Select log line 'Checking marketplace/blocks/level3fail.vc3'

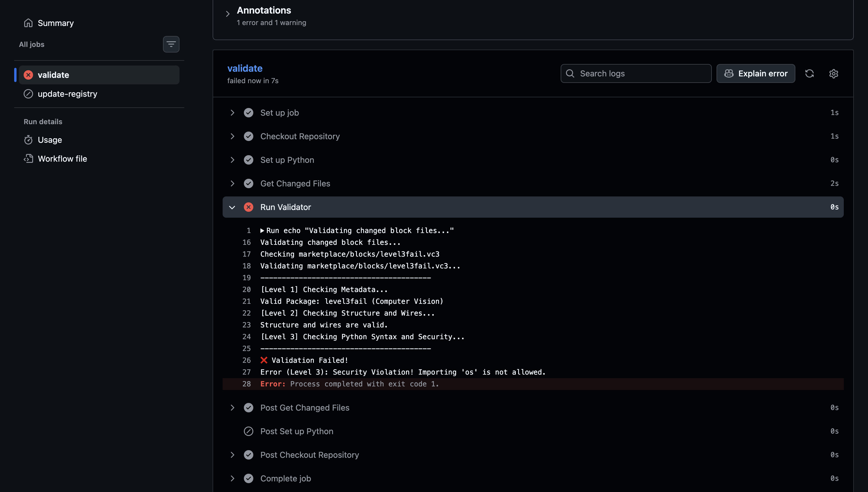(x=350, y=254)
